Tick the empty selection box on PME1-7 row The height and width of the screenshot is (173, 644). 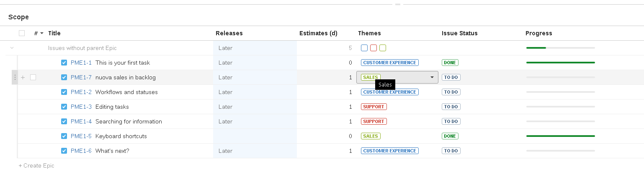pos(33,77)
